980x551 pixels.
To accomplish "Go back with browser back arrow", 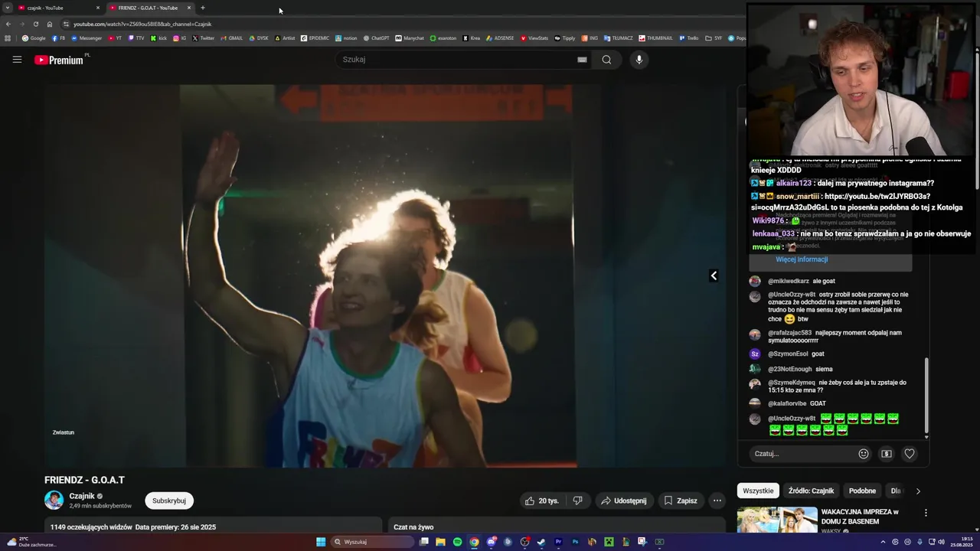I will pyautogui.click(x=8, y=24).
